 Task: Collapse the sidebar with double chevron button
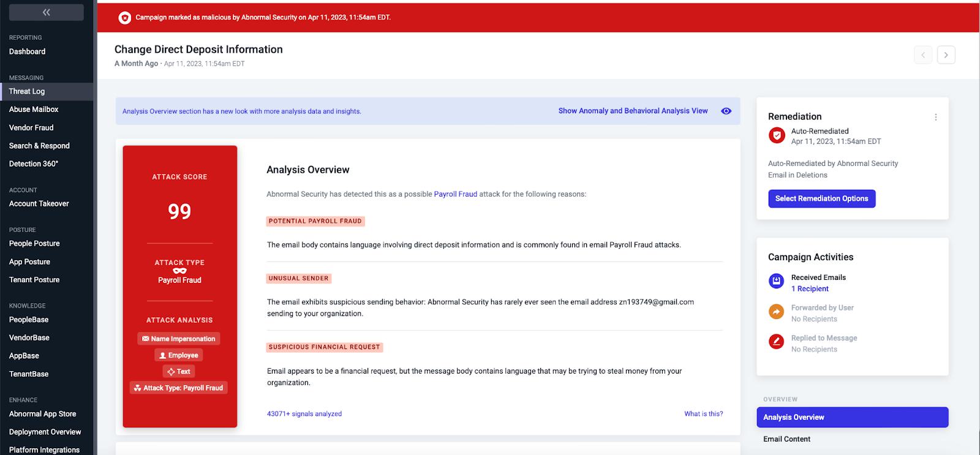click(46, 12)
